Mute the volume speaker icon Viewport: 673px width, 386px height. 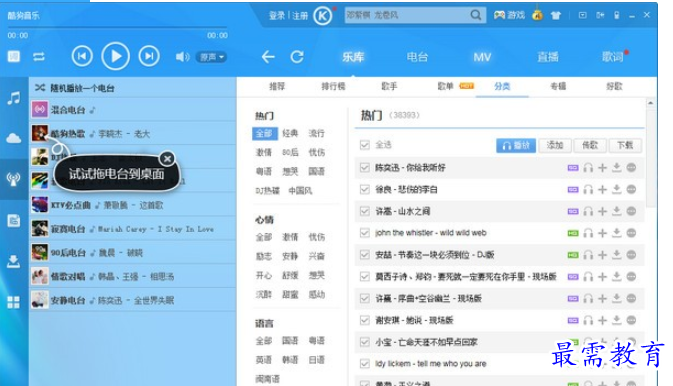pyautogui.click(x=182, y=57)
